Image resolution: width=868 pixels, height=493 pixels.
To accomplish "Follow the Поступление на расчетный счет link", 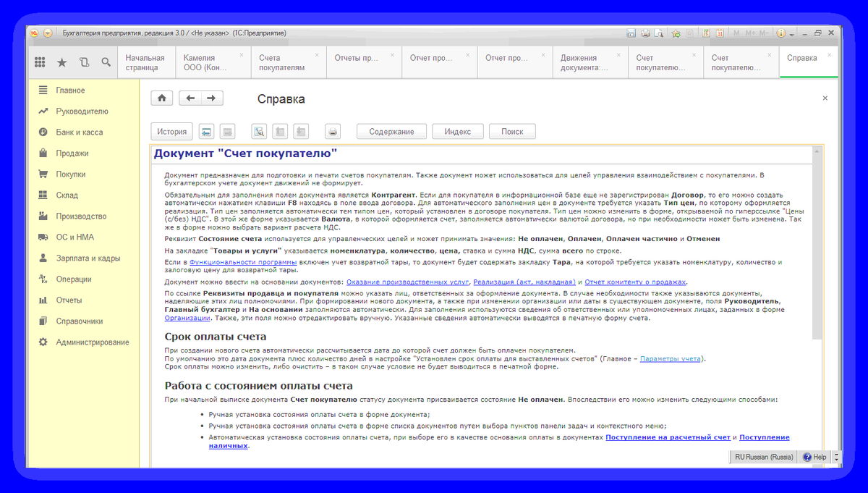I will [x=668, y=437].
